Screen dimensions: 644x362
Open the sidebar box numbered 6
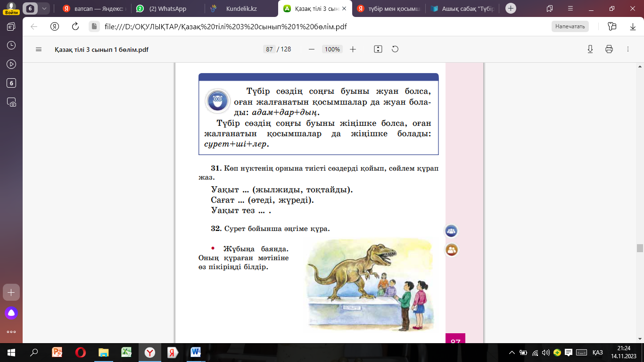(11, 83)
